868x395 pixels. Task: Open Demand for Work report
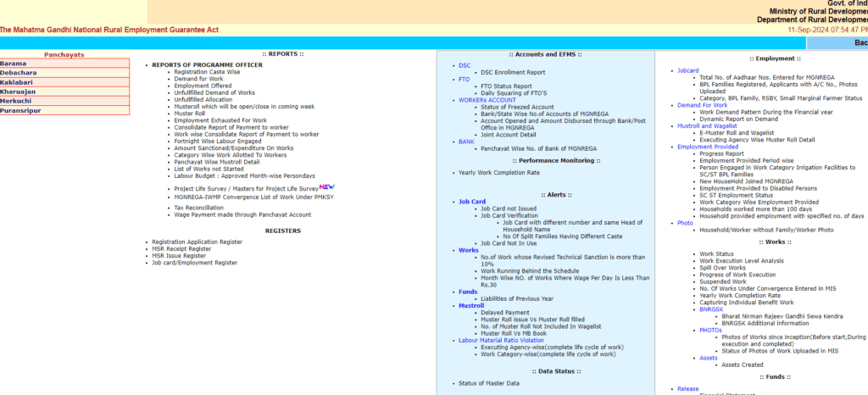point(198,79)
